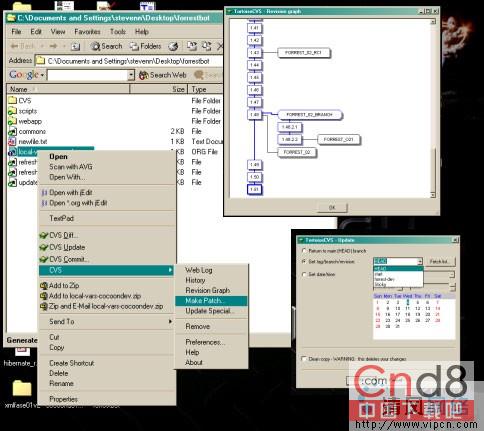The width and height of the screenshot is (484, 431).
Task: Open the Google search box dropdown arrow
Action: pos(131,75)
